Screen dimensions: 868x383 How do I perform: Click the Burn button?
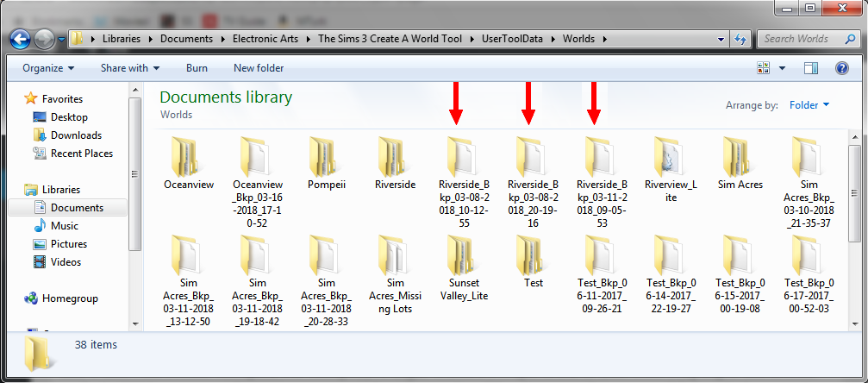pos(197,68)
